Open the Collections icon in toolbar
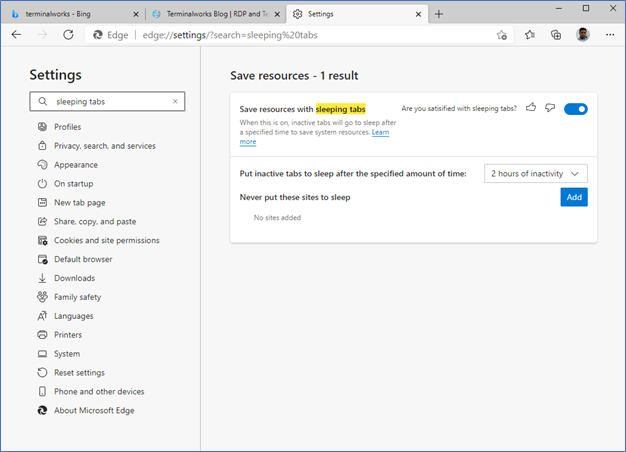 [556, 35]
